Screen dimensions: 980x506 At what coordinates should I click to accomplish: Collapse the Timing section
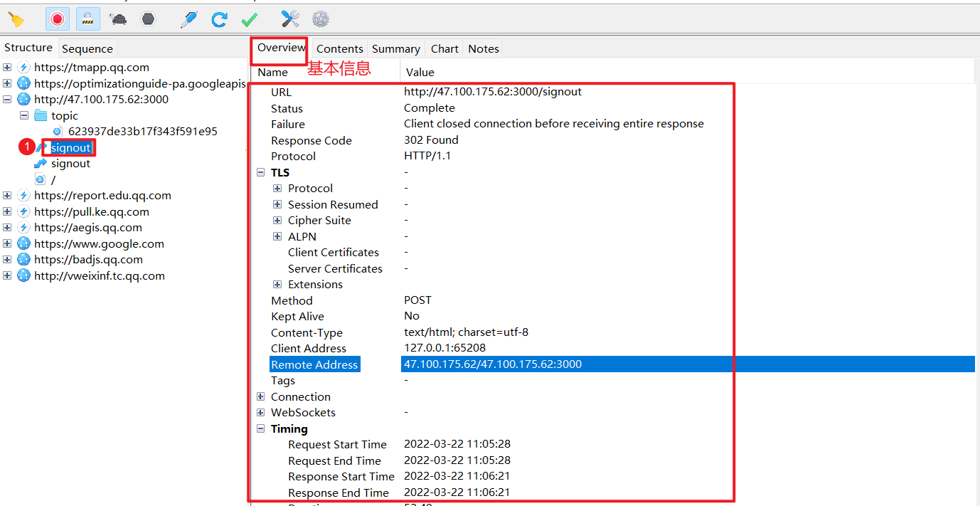(x=260, y=428)
